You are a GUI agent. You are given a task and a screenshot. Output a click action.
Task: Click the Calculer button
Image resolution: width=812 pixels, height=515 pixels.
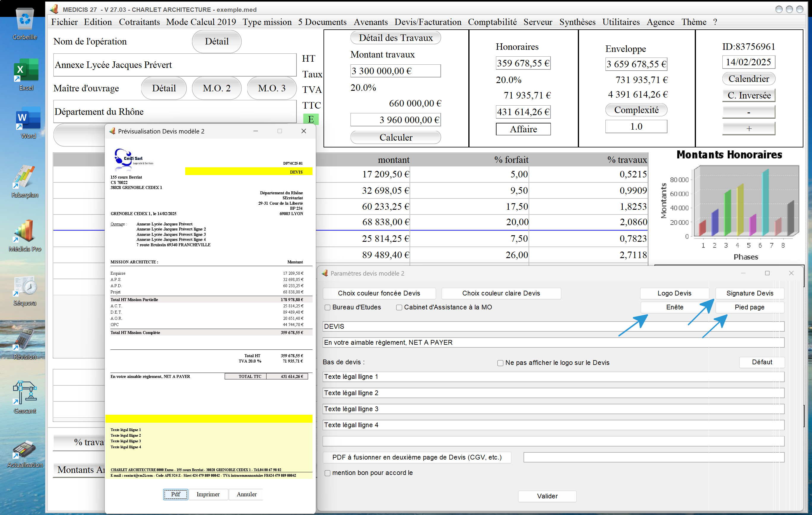click(x=396, y=137)
